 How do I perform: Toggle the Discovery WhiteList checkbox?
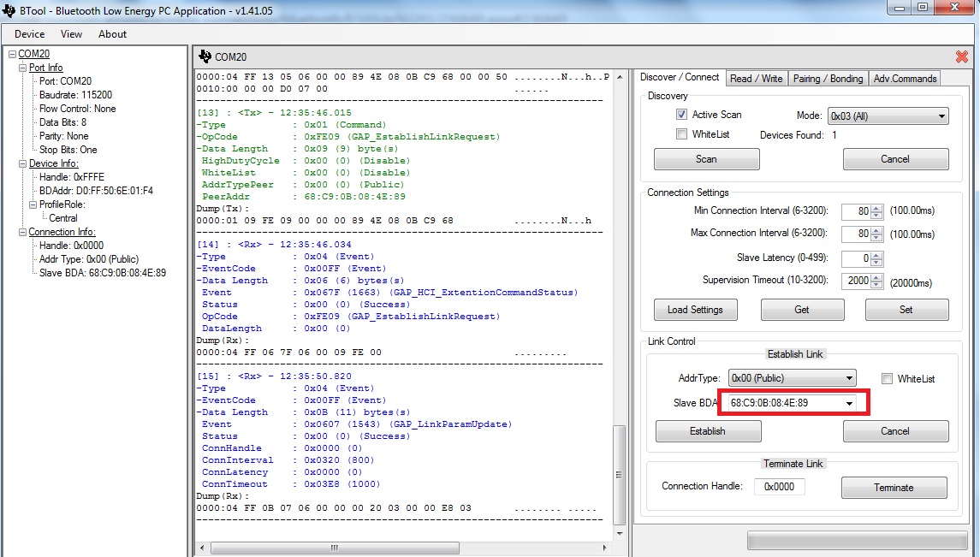tap(681, 133)
